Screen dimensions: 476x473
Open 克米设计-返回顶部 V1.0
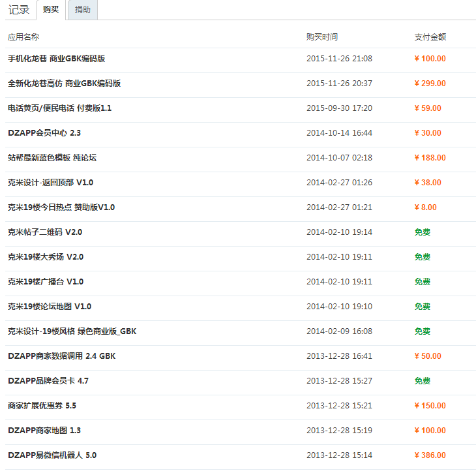click(x=50, y=183)
